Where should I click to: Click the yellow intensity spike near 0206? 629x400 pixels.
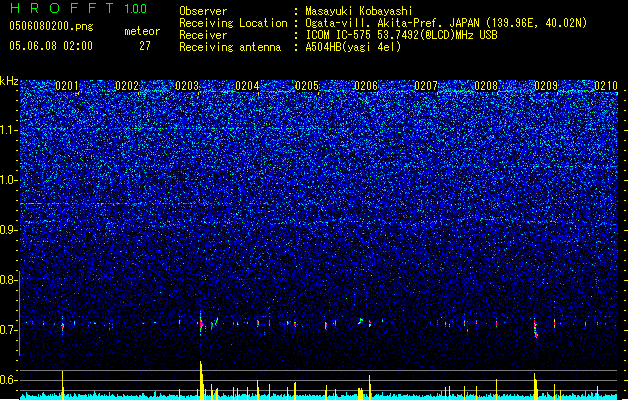(x=369, y=386)
